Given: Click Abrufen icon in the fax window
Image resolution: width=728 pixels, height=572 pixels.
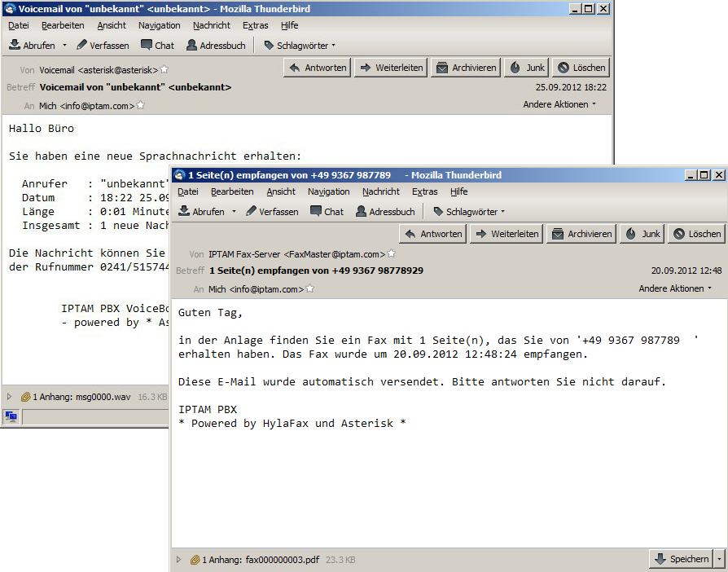Looking at the screenshot, I should (x=185, y=212).
